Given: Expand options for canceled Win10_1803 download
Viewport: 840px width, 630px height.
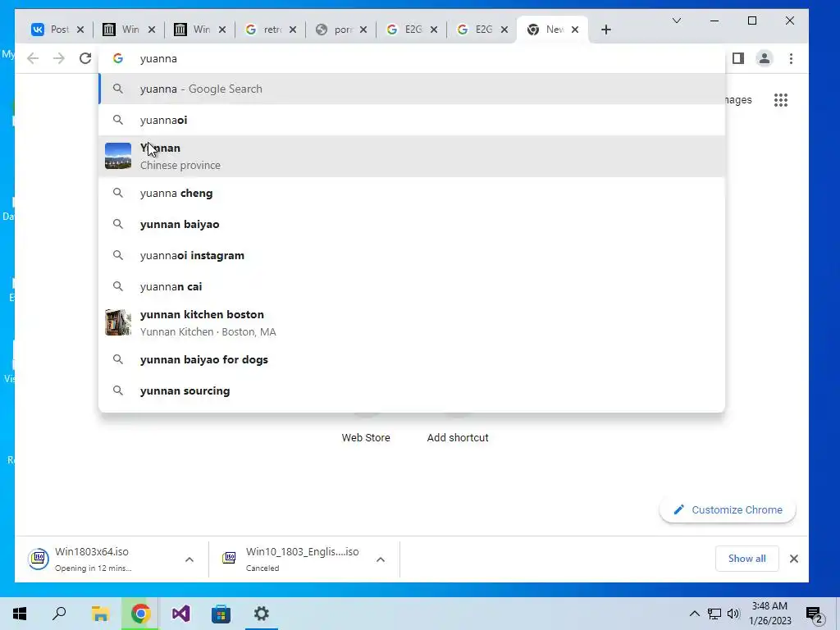Looking at the screenshot, I should tap(381, 559).
